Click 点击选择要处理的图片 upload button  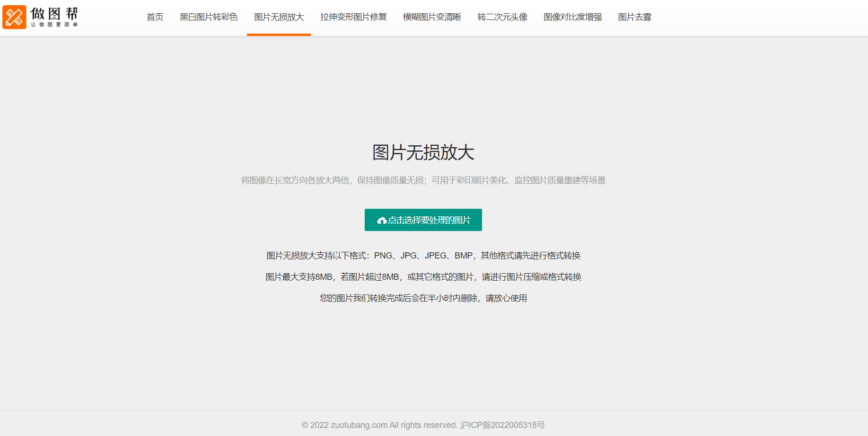click(x=423, y=220)
